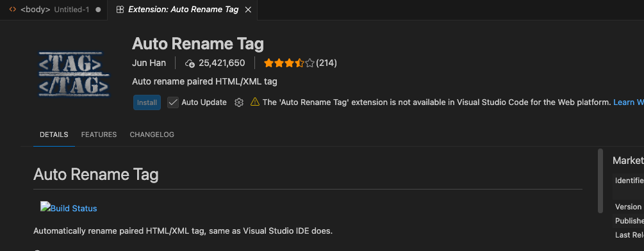Image resolution: width=644 pixels, height=251 pixels.
Task: Click the (214) rating count
Action: pos(327,63)
